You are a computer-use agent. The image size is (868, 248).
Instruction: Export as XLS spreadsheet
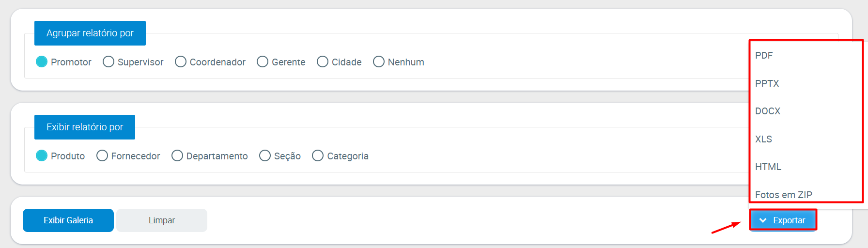pos(763,139)
